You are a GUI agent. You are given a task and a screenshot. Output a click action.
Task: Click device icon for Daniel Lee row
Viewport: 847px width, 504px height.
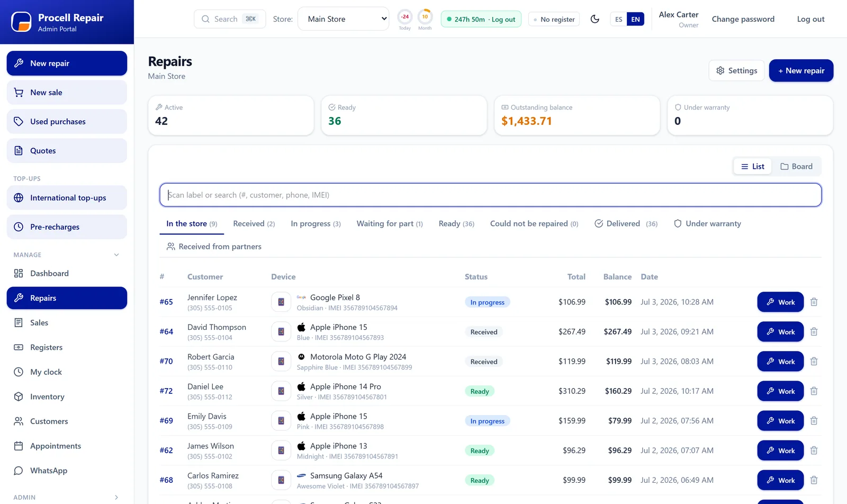click(281, 391)
